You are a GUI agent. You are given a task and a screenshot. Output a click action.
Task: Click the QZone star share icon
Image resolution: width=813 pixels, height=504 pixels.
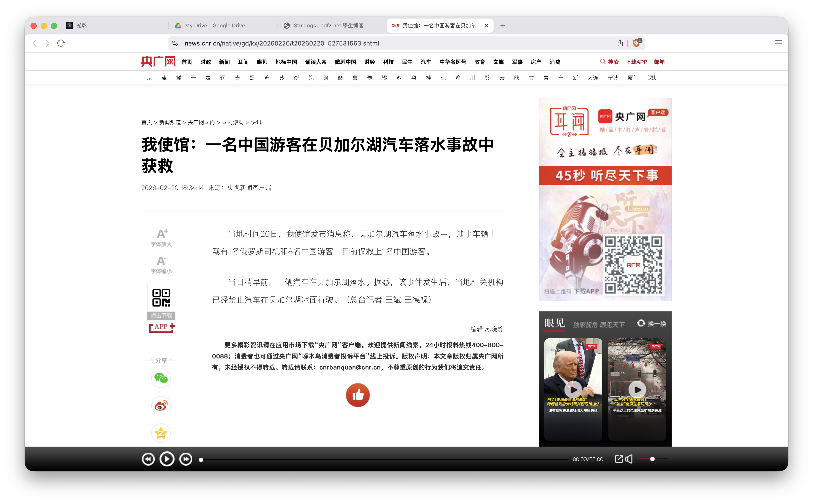(161, 433)
